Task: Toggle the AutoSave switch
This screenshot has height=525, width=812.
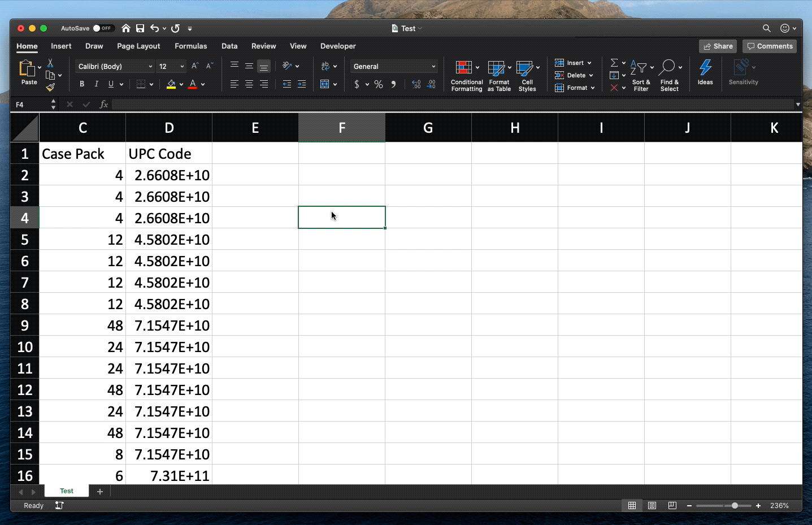Action: (103, 28)
